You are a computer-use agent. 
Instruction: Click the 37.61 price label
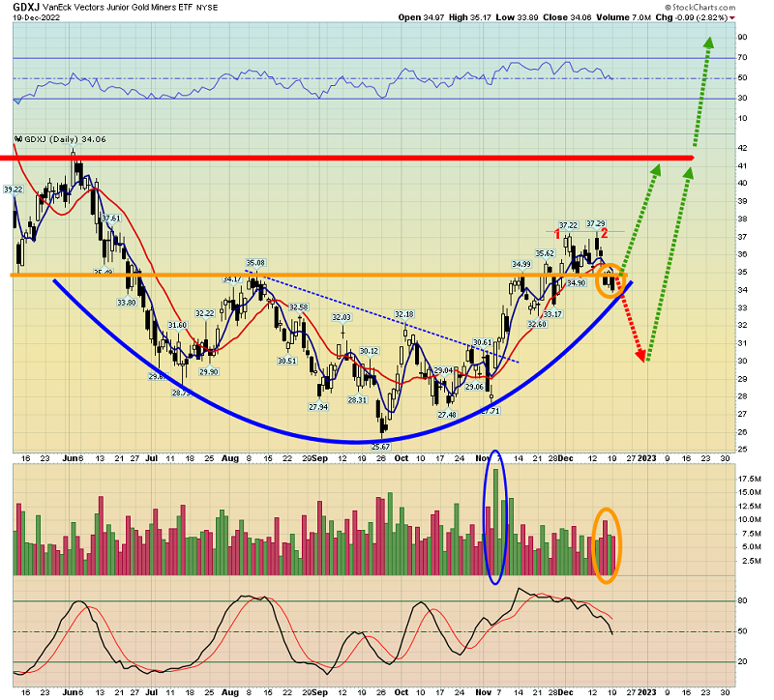(x=111, y=219)
